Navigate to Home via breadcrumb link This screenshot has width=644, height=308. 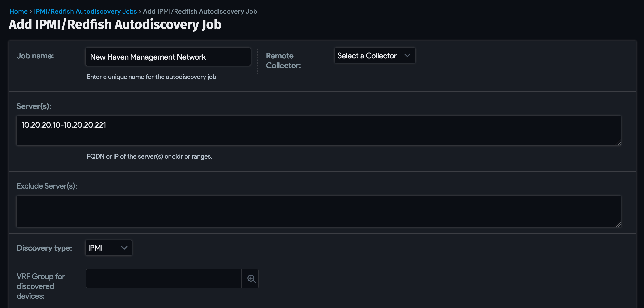(x=18, y=11)
